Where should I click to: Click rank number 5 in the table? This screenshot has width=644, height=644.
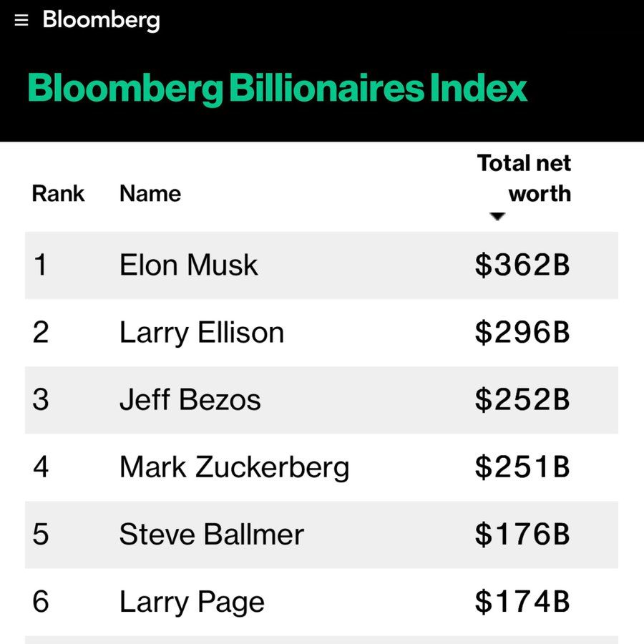click(41, 535)
